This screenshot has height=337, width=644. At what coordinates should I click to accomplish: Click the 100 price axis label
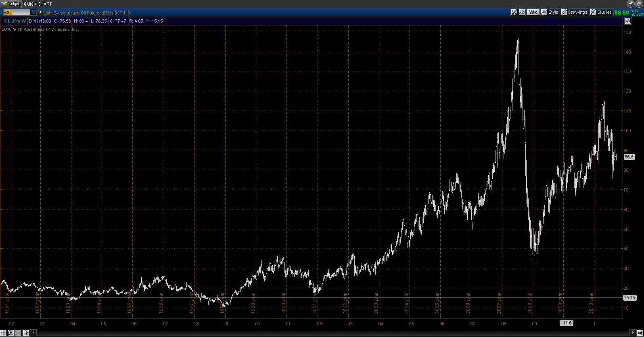(627, 131)
